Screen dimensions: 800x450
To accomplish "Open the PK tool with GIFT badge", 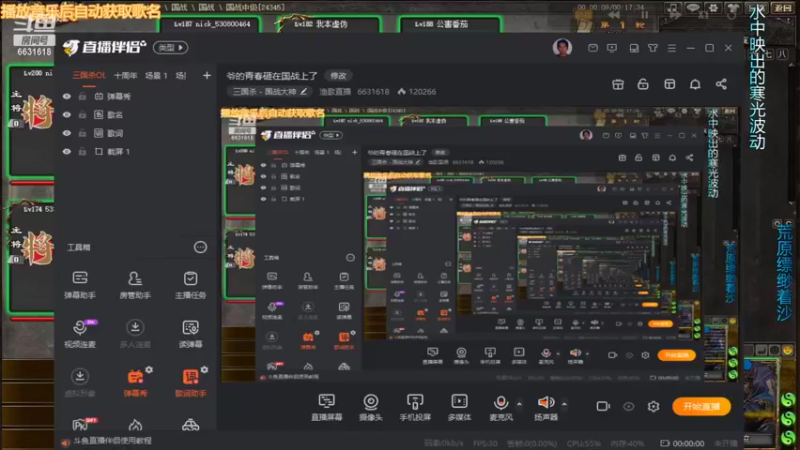I will point(83,424).
